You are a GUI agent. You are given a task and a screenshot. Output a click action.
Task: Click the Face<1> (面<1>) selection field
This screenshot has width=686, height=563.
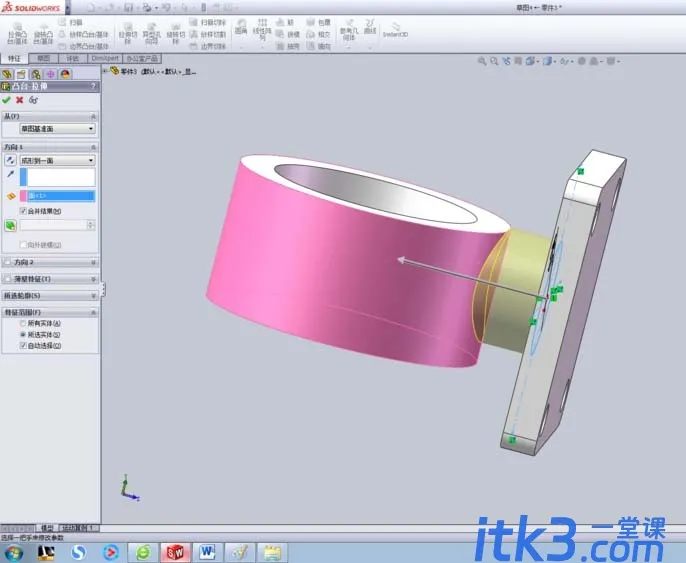point(61,196)
